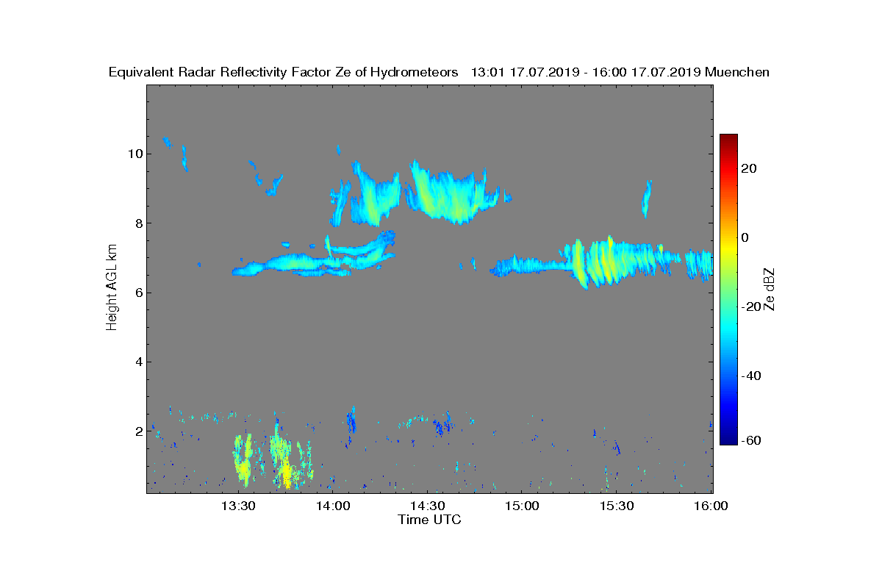Click the 15:00 time tick label
The height and width of the screenshot is (588, 882).
pyautogui.click(x=523, y=506)
